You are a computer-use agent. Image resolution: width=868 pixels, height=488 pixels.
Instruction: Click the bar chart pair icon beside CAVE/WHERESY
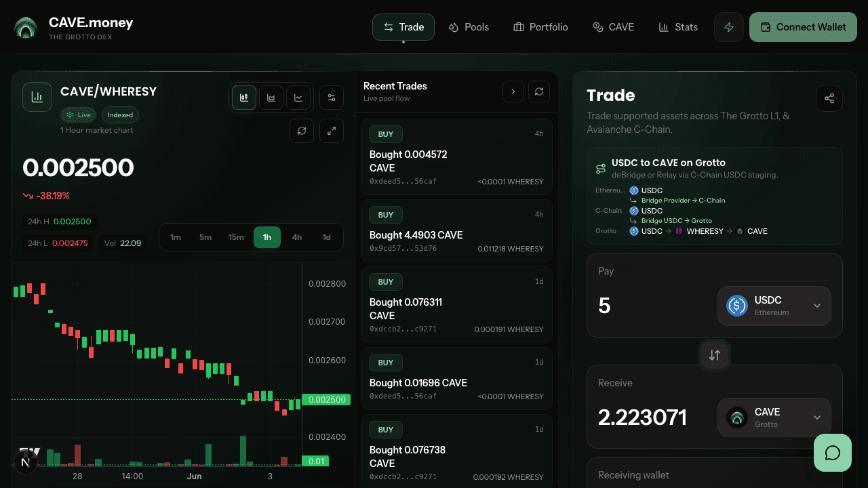pos(37,97)
